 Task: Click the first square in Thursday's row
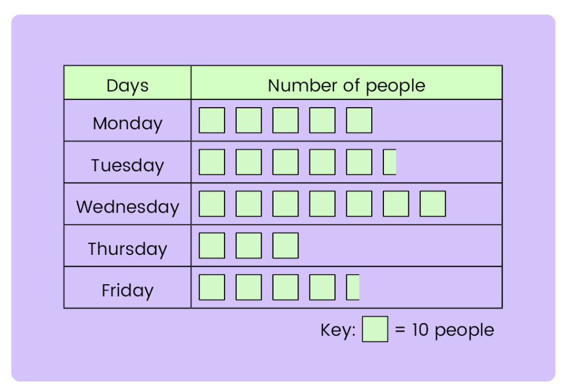[x=212, y=245]
